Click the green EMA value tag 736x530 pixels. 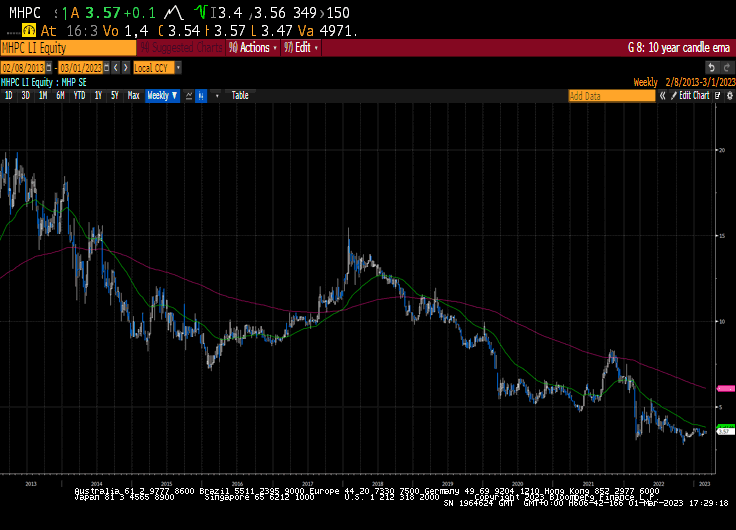click(x=726, y=426)
